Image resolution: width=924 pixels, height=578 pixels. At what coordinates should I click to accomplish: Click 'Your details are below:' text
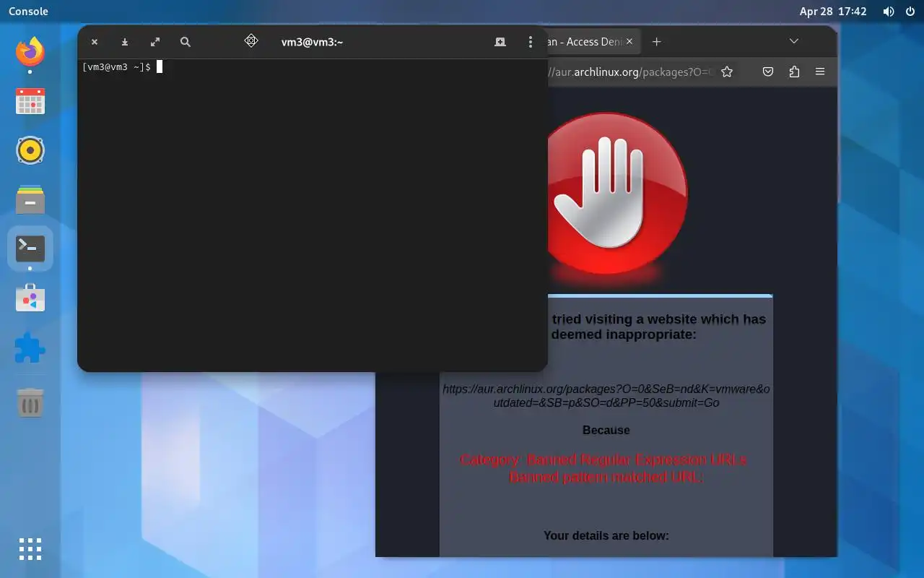pyautogui.click(x=606, y=535)
